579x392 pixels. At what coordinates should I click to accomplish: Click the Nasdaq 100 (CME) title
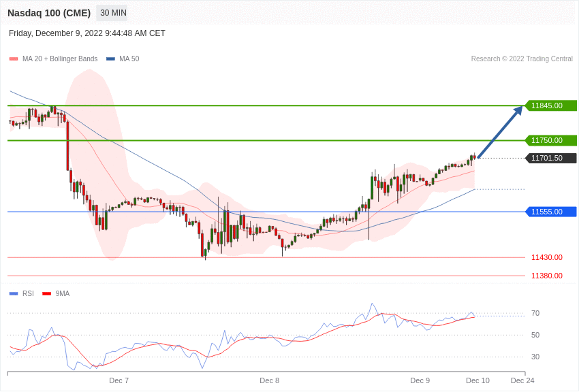(x=49, y=13)
